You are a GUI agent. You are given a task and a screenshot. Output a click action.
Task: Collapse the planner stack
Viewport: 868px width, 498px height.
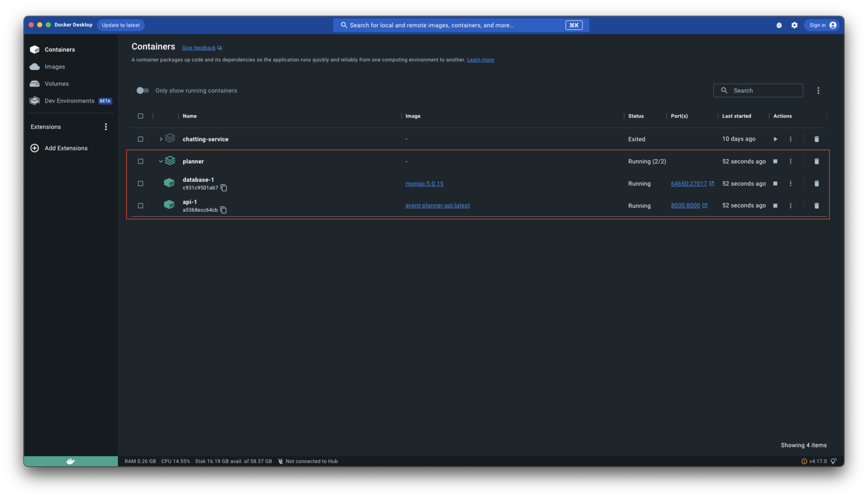(x=161, y=162)
